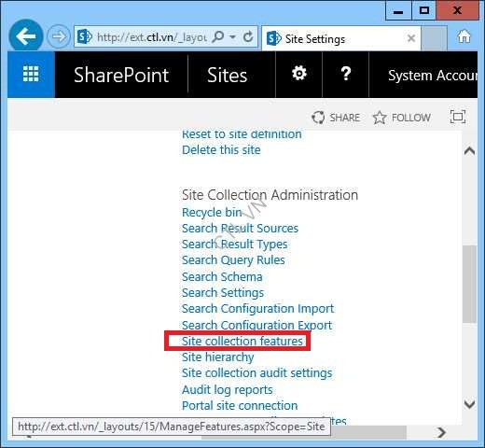Open Audit log reports link
Image resolution: width=485 pixels, height=448 pixels.
[x=227, y=390]
